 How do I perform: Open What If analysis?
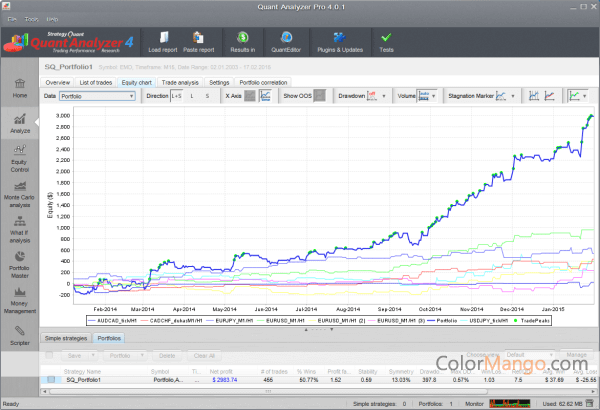coord(20,230)
